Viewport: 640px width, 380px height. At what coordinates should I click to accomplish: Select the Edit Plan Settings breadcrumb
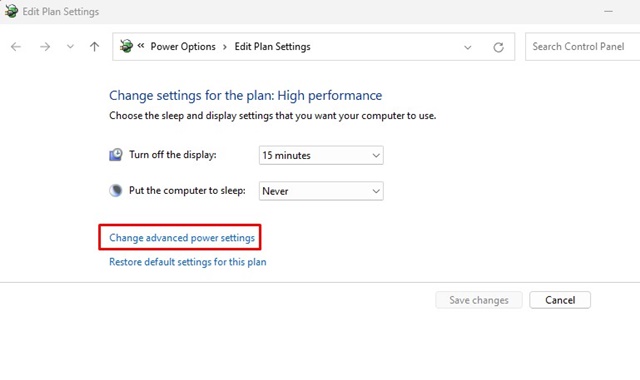[x=272, y=47]
